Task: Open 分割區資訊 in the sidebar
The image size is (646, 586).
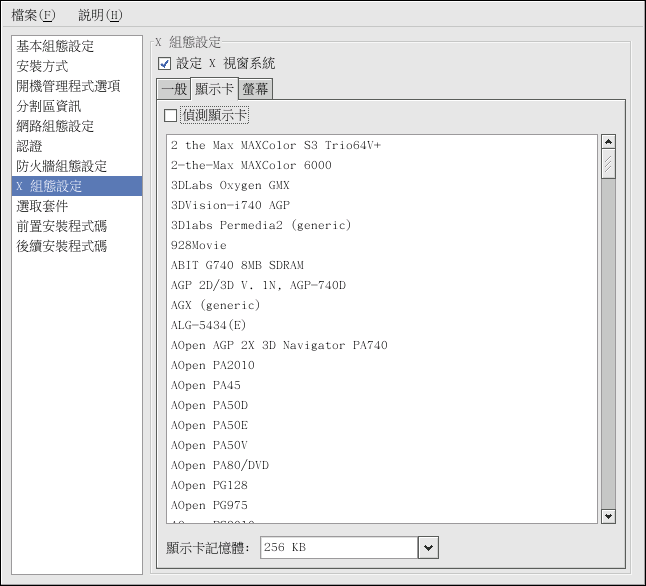Action: pyautogui.click(x=49, y=106)
